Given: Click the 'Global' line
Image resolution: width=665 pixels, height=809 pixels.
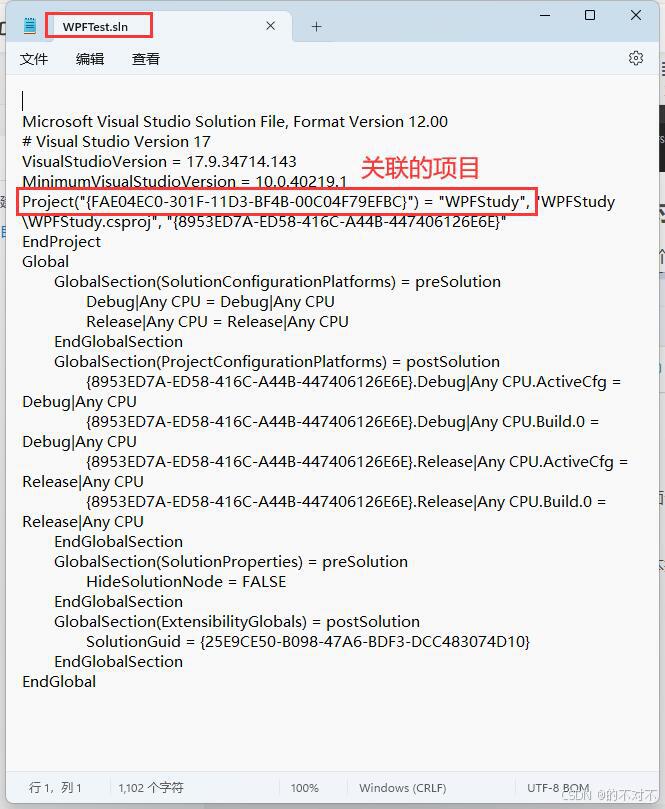Looking at the screenshot, I should click(x=45, y=262).
